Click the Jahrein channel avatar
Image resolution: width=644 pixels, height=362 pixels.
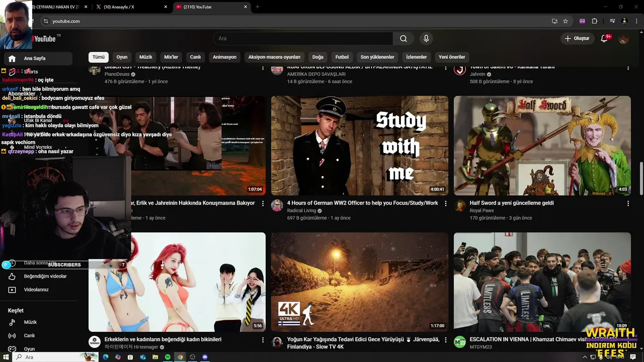pyautogui.click(x=460, y=69)
